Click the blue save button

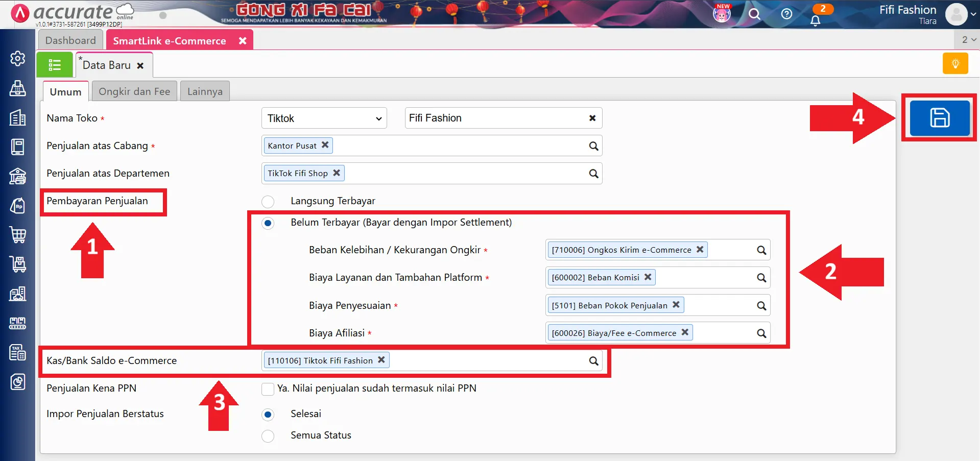[939, 117]
